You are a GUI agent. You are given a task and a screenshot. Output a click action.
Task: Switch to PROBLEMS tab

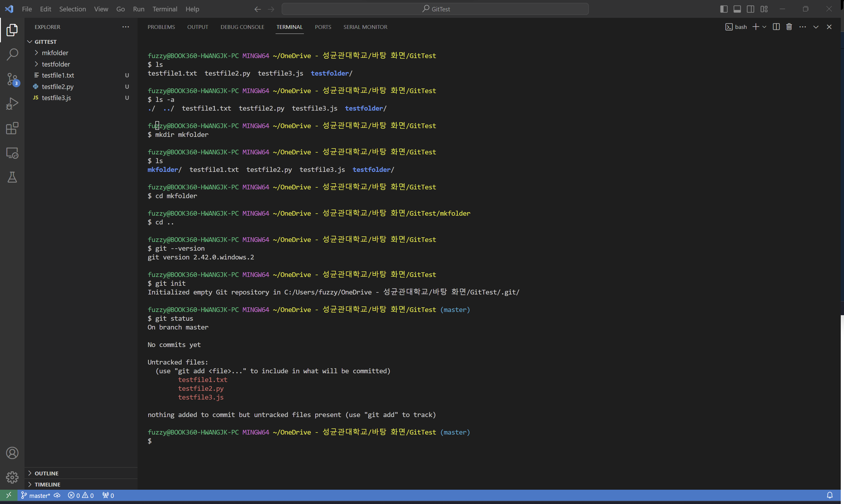point(161,27)
